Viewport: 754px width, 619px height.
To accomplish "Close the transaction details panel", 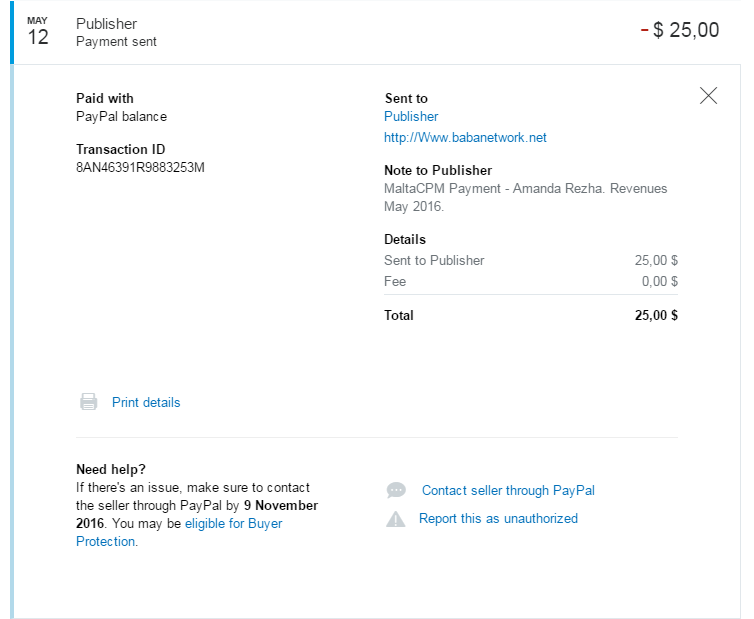I will (708, 96).
